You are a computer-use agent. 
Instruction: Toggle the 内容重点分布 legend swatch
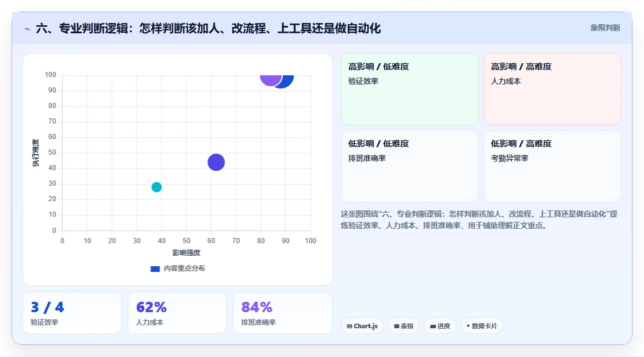click(x=155, y=268)
